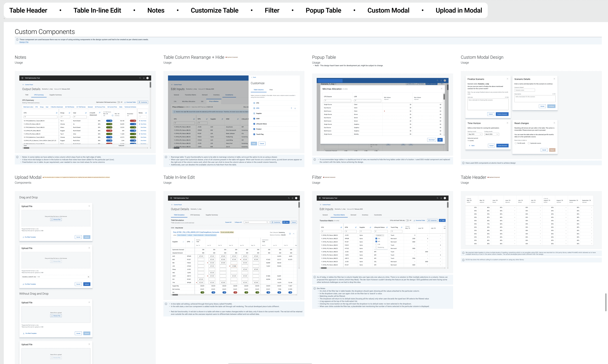Click the down arrow beside DPN column
608x364 pixels.
[295, 108]
